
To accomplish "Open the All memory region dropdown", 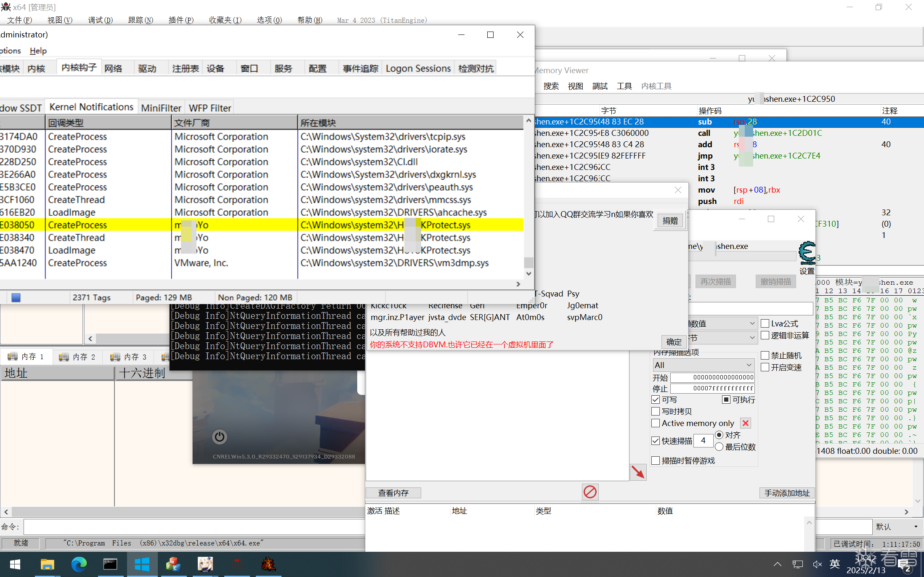I will click(x=704, y=365).
